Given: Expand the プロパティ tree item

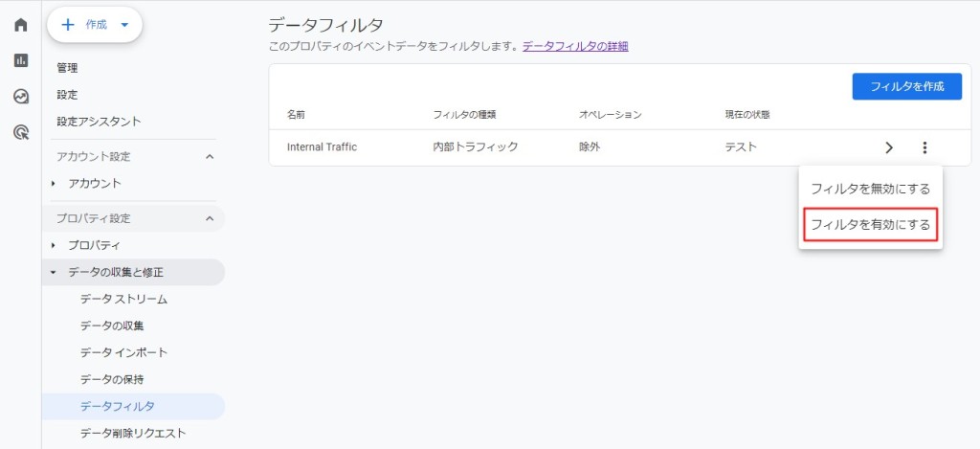Looking at the screenshot, I should pos(54,245).
